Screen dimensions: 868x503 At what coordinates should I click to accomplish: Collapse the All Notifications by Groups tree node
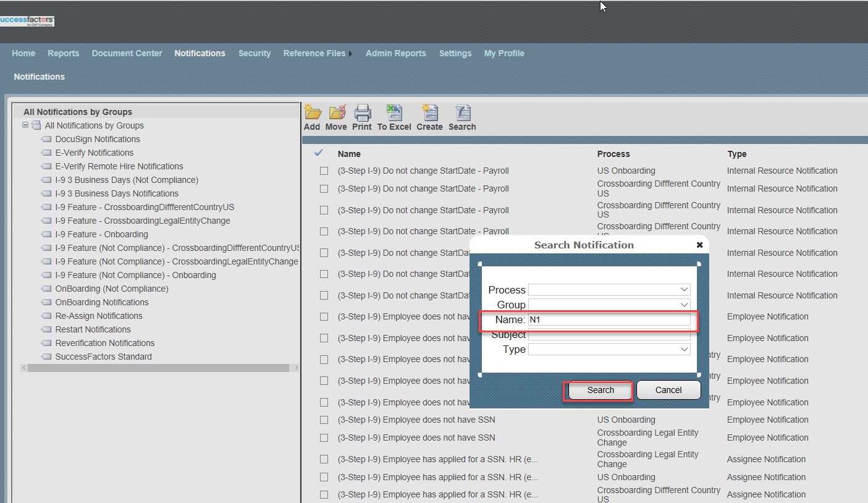25,125
